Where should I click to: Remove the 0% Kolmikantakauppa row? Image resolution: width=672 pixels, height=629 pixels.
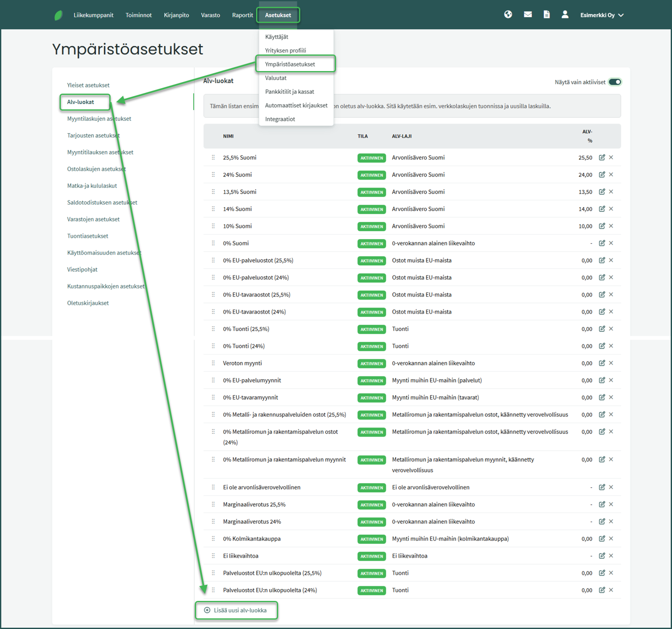(611, 539)
